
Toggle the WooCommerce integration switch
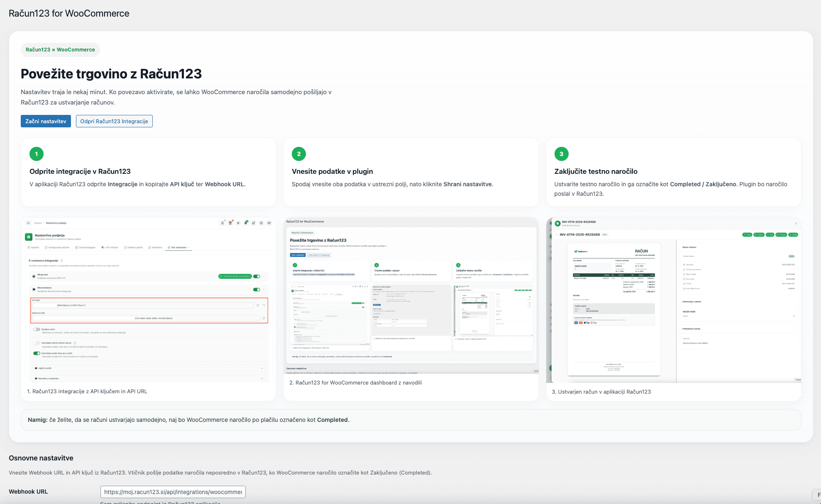[x=257, y=290]
